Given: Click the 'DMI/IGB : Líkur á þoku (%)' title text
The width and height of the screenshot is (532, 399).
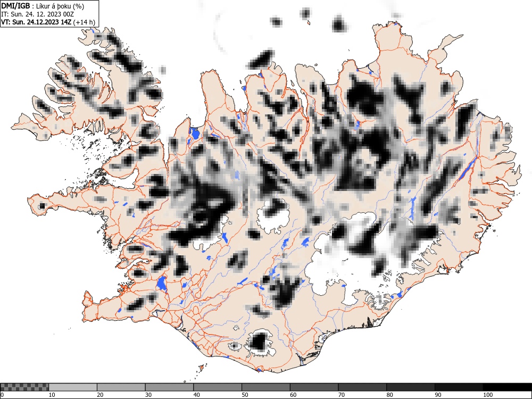Looking at the screenshot, I should pos(43,6).
